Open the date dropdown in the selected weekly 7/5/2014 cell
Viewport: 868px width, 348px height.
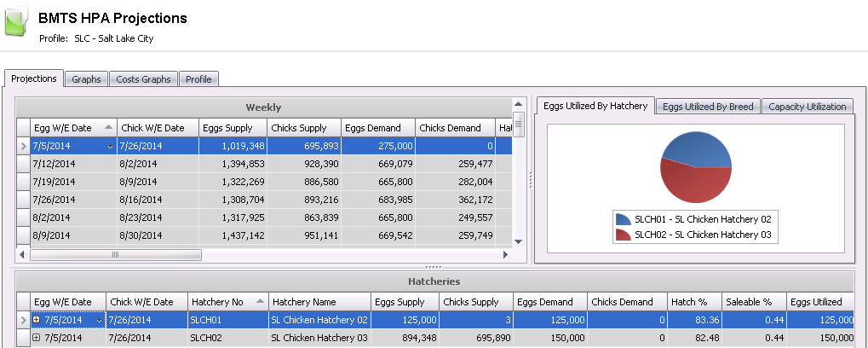pyautogui.click(x=109, y=147)
